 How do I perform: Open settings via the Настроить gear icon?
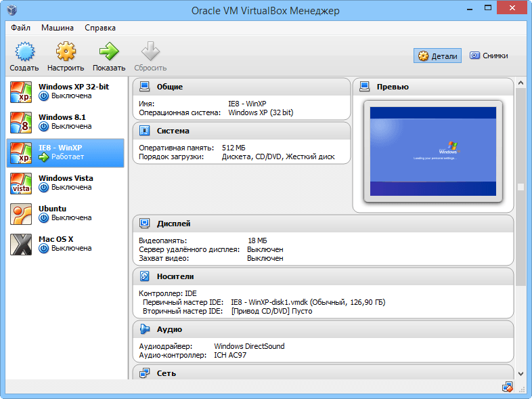(x=66, y=51)
